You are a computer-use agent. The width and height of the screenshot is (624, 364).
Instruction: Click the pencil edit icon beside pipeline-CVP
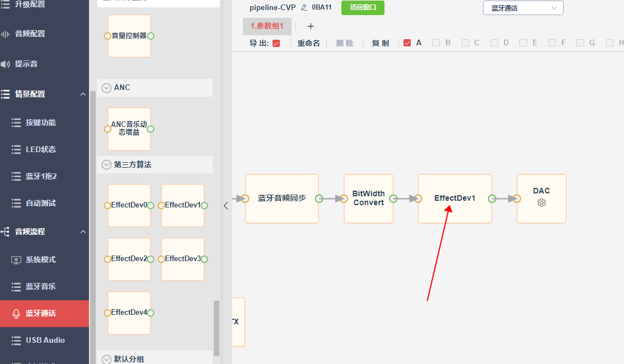click(x=304, y=8)
